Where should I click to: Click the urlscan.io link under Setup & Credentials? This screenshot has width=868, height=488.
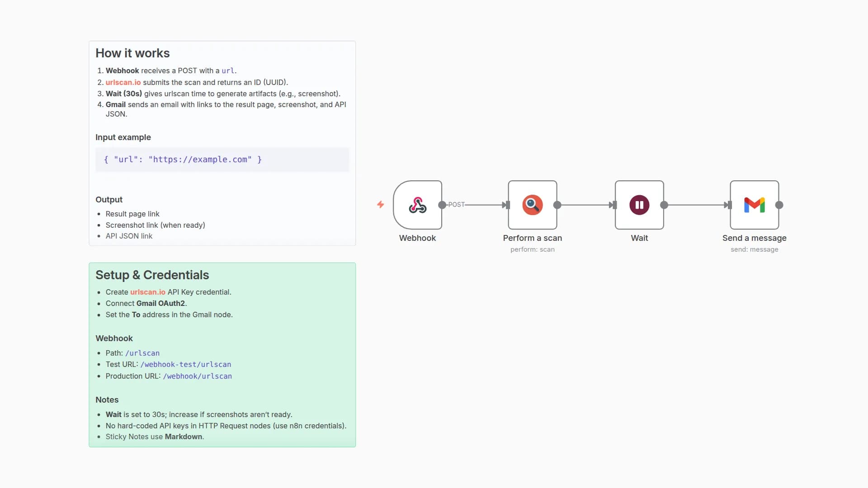click(x=147, y=292)
